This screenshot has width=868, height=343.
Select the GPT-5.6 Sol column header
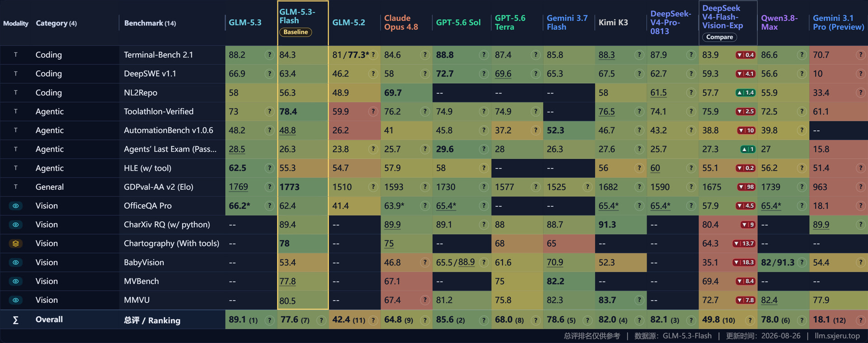click(458, 23)
